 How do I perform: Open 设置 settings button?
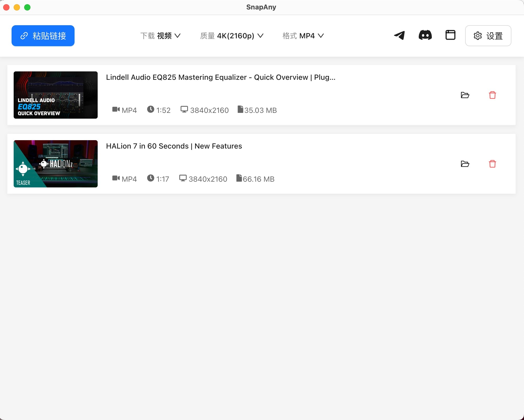coord(488,36)
